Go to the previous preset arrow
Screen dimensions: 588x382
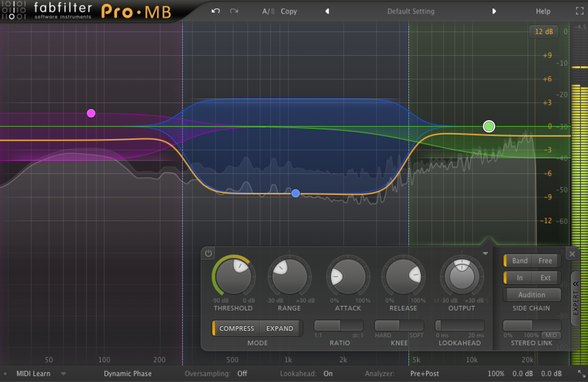(x=327, y=11)
